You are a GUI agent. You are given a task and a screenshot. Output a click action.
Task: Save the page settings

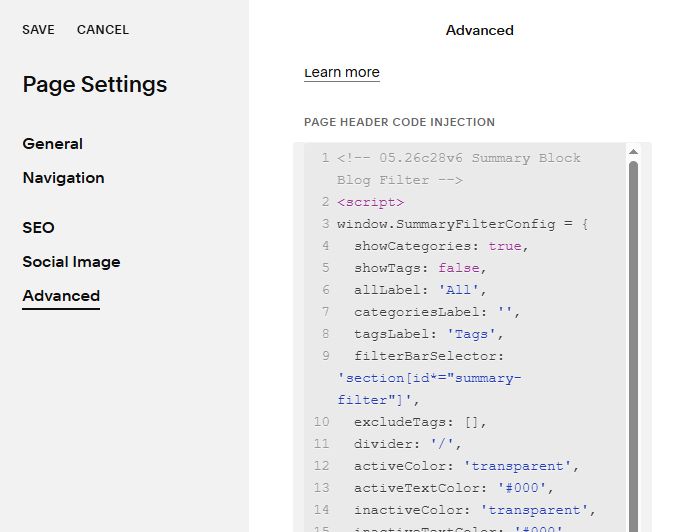click(x=38, y=30)
